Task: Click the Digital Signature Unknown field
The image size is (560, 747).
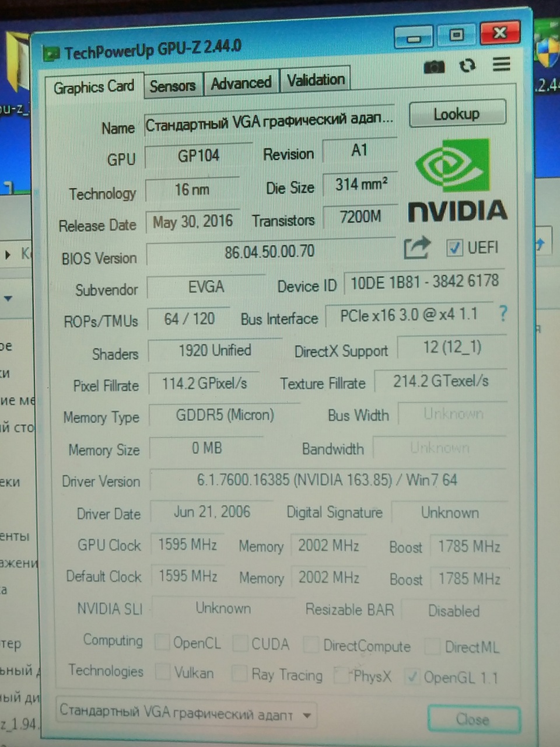Action: coord(450,513)
